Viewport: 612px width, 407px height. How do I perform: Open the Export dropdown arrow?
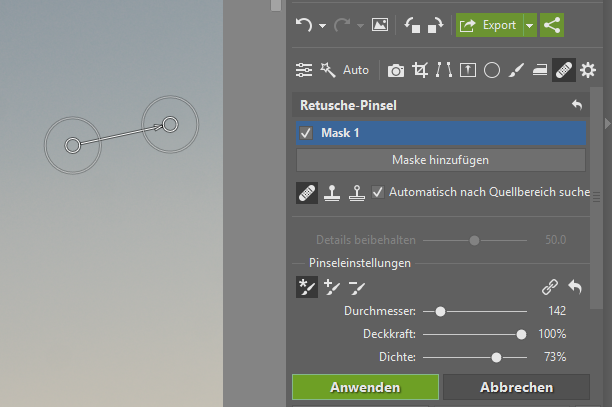click(530, 25)
